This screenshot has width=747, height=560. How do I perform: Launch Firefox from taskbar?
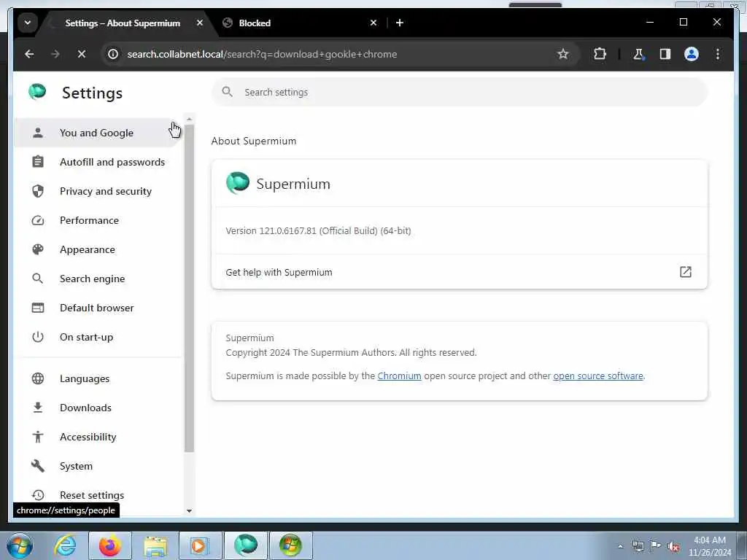click(109, 545)
